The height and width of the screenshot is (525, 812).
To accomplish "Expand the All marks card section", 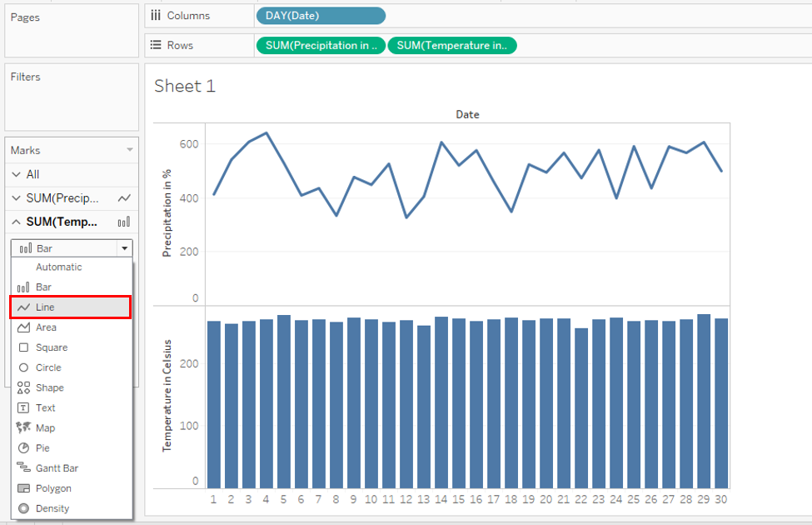I will [15, 175].
